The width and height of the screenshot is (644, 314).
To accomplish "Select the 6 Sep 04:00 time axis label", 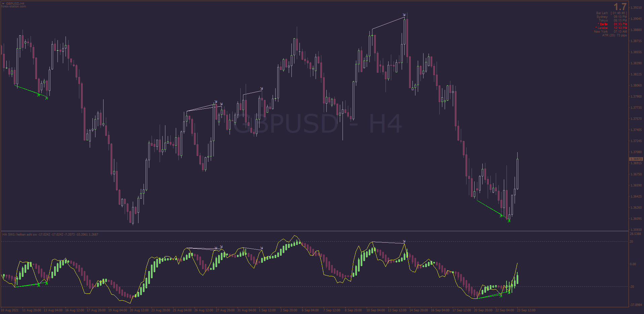I will click(310, 310).
